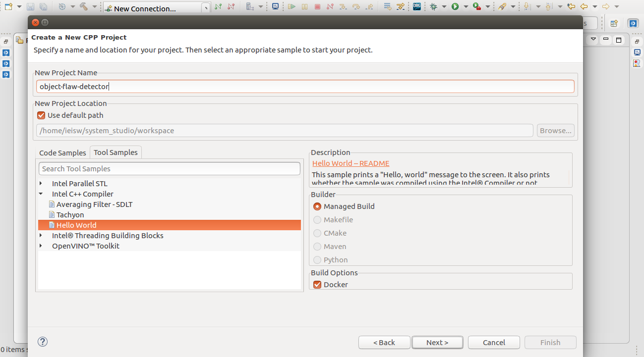The height and width of the screenshot is (357, 644).
Task: Click the Description box vertical scrollbar
Action: (570, 178)
